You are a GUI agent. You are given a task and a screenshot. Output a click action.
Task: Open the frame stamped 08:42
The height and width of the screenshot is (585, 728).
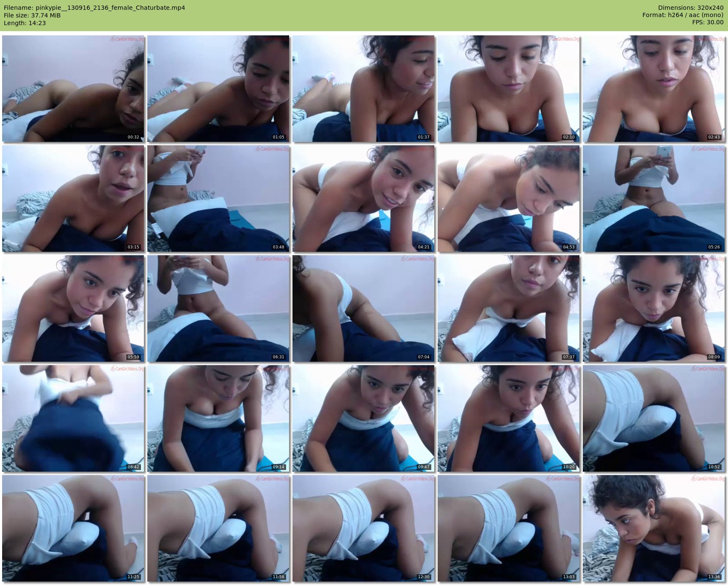click(73, 418)
